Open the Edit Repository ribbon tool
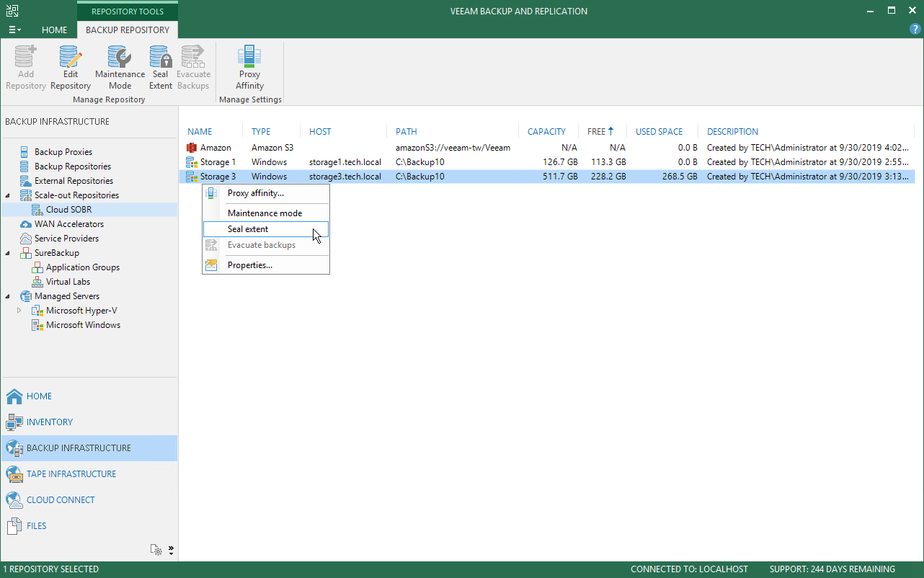 (x=71, y=68)
